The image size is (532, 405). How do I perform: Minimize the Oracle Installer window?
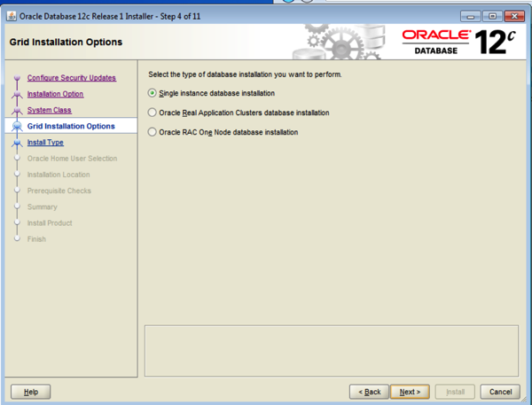click(x=470, y=16)
